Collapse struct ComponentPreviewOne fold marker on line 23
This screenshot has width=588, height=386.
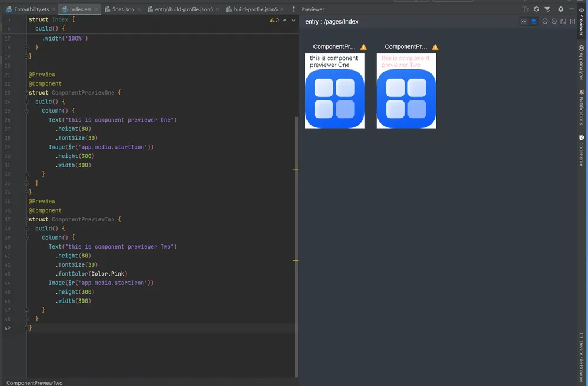[26, 93]
